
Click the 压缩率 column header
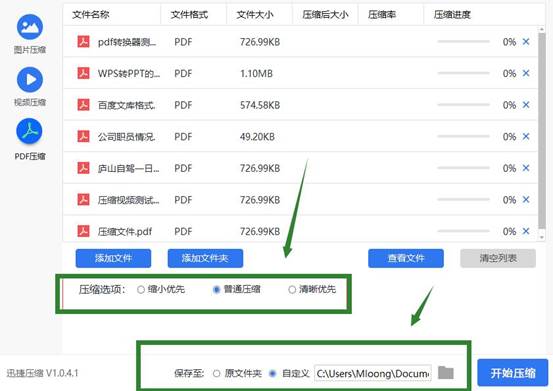pos(382,15)
